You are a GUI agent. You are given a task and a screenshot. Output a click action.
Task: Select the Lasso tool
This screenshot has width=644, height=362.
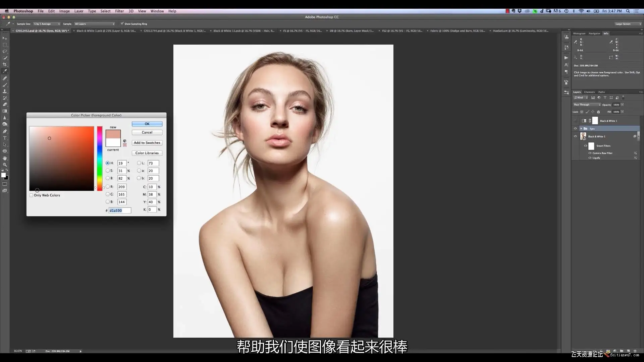pyautogui.click(x=5, y=51)
